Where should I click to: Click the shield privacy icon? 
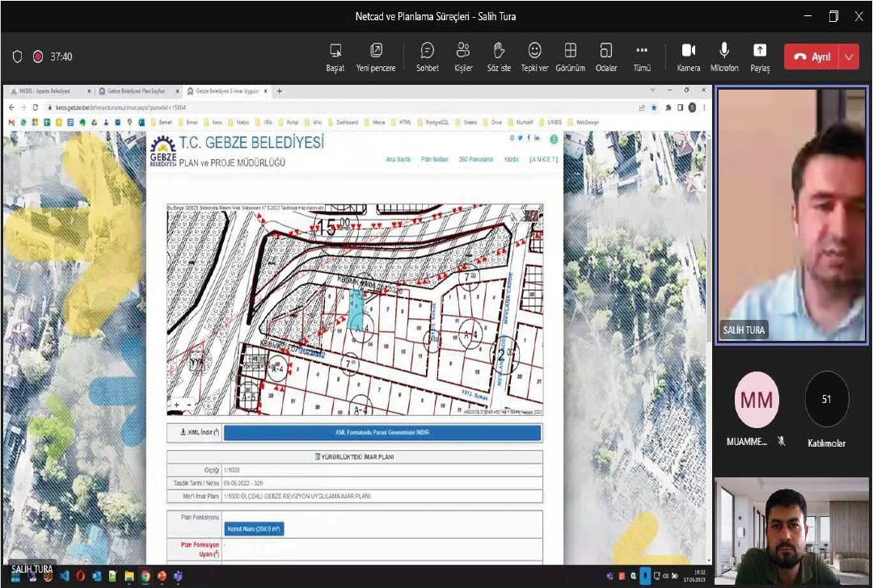(17, 57)
